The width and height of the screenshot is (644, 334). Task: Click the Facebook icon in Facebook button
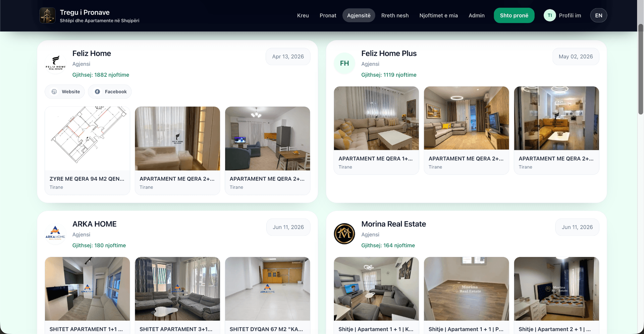[97, 92]
